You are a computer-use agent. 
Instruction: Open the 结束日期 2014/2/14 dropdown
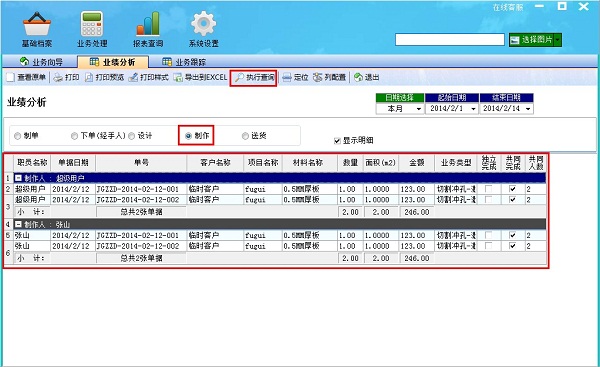(528, 109)
